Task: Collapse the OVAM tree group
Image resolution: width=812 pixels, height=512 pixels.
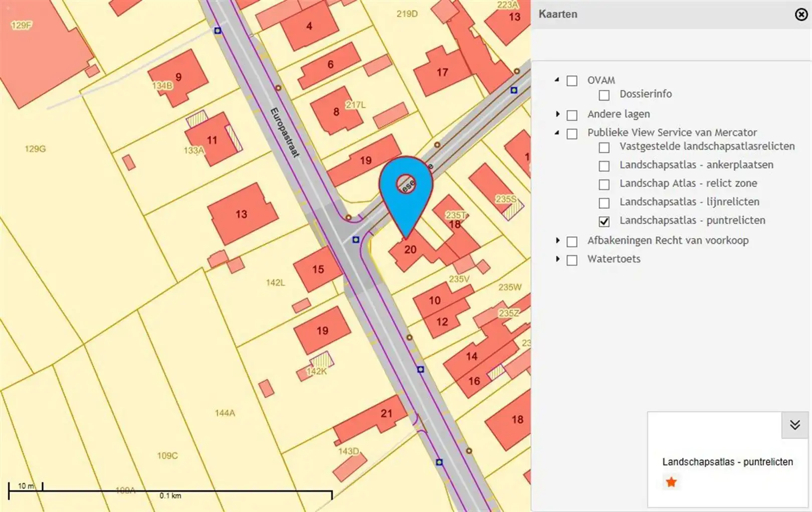Action: pyautogui.click(x=557, y=80)
